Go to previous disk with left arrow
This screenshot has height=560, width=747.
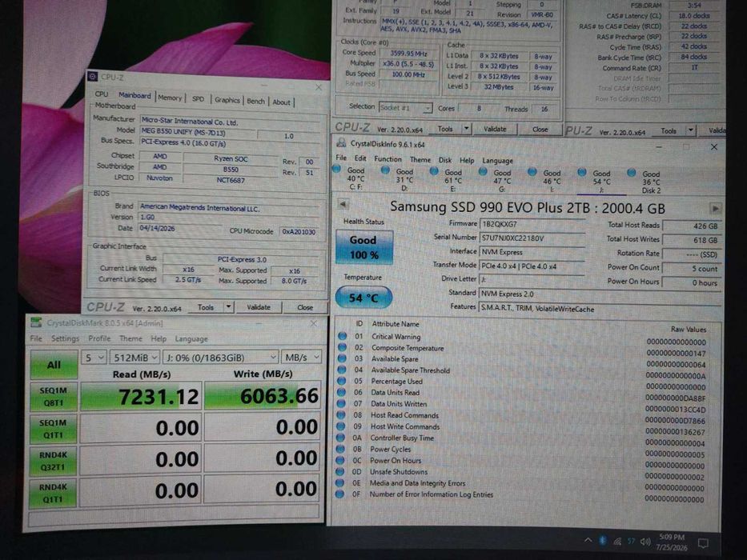click(343, 204)
